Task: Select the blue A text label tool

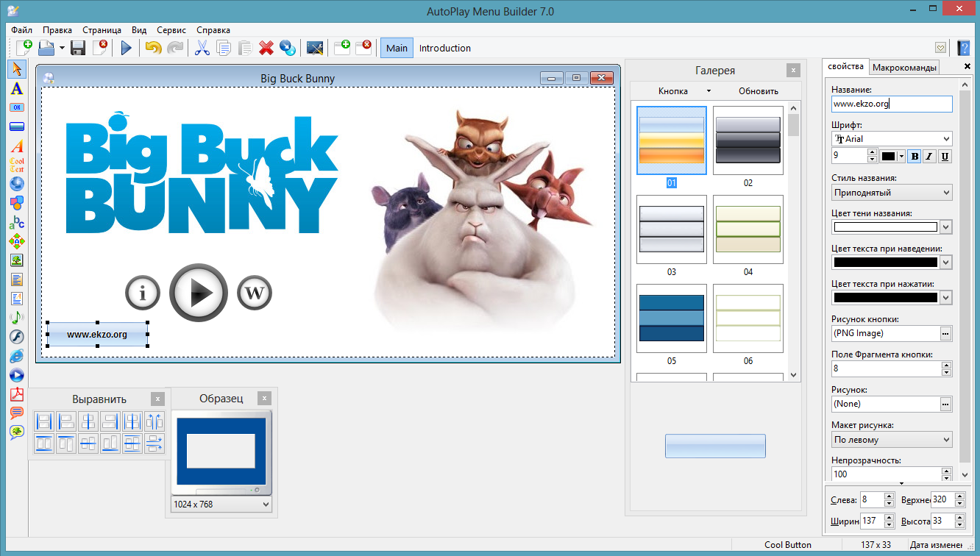Action: tap(16, 88)
